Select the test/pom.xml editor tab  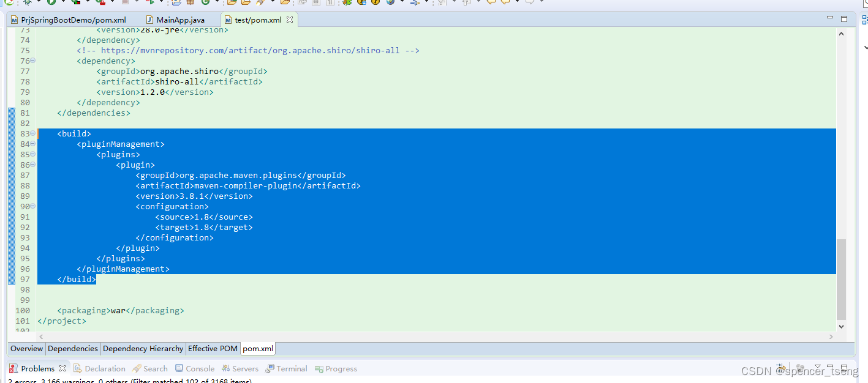click(x=258, y=20)
